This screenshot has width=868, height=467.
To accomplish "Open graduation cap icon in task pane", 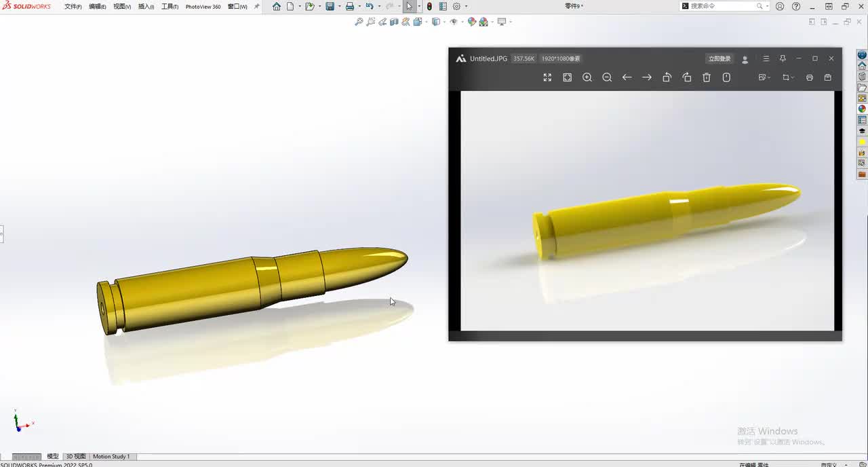I will tap(862, 131).
